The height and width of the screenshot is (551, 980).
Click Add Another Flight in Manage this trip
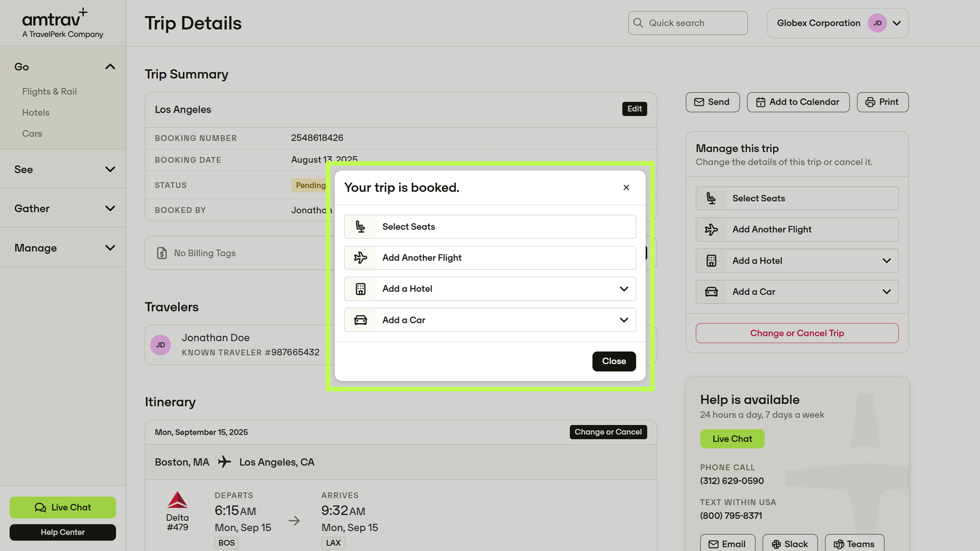797,229
